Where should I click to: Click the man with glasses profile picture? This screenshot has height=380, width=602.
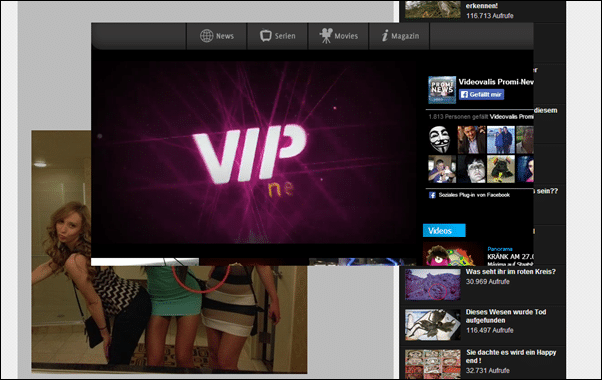[471, 169]
